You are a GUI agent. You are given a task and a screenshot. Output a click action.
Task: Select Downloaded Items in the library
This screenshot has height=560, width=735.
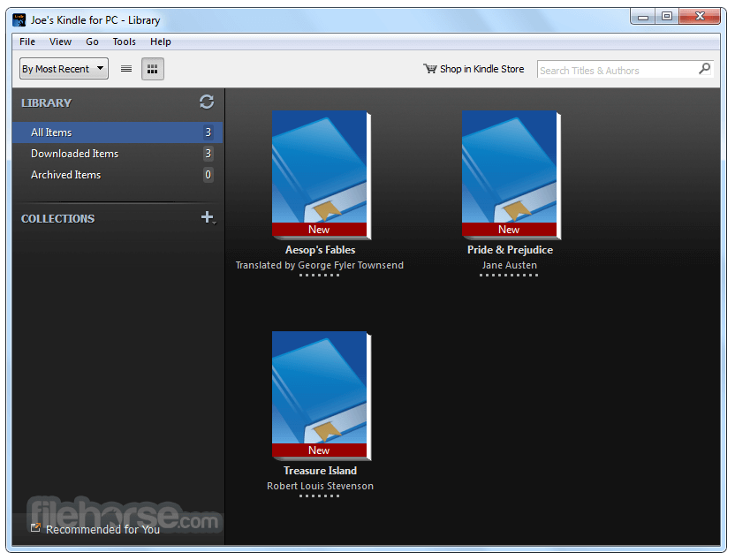(117, 153)
